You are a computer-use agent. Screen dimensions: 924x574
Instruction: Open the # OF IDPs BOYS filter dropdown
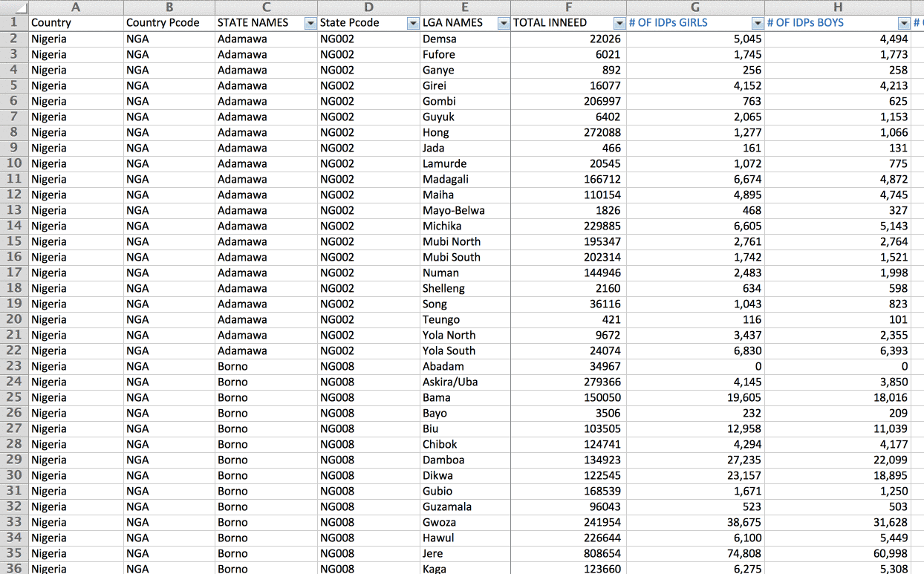[904, 23]
